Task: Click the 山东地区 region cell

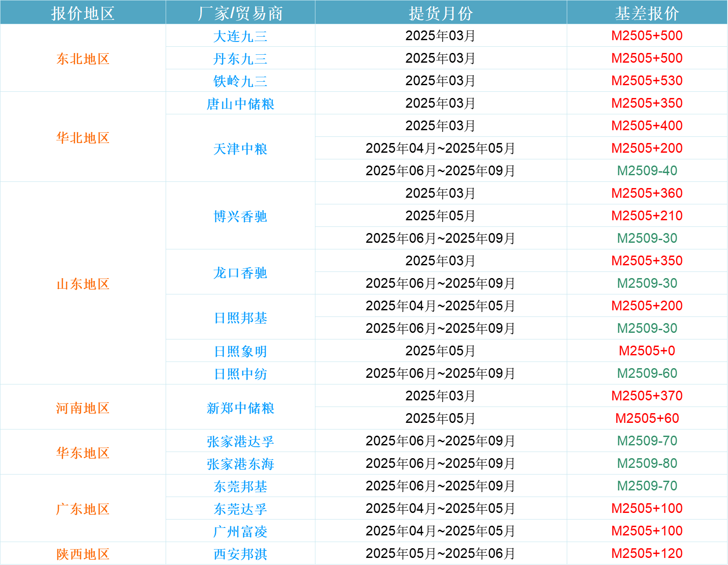Action: (83, 284)
